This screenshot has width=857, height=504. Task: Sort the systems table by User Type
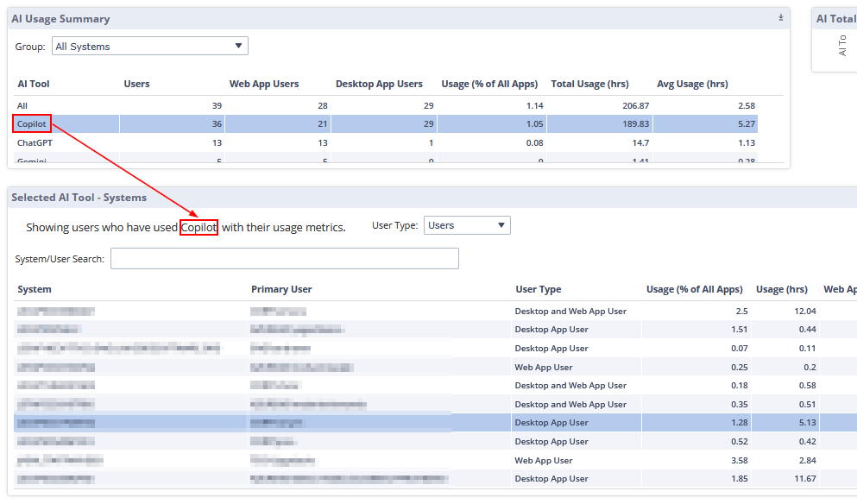coord(539,289)
